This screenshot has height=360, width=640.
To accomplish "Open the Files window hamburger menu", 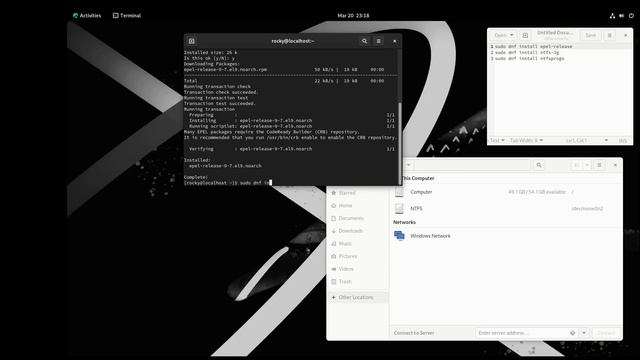I will tap(599, 165).
